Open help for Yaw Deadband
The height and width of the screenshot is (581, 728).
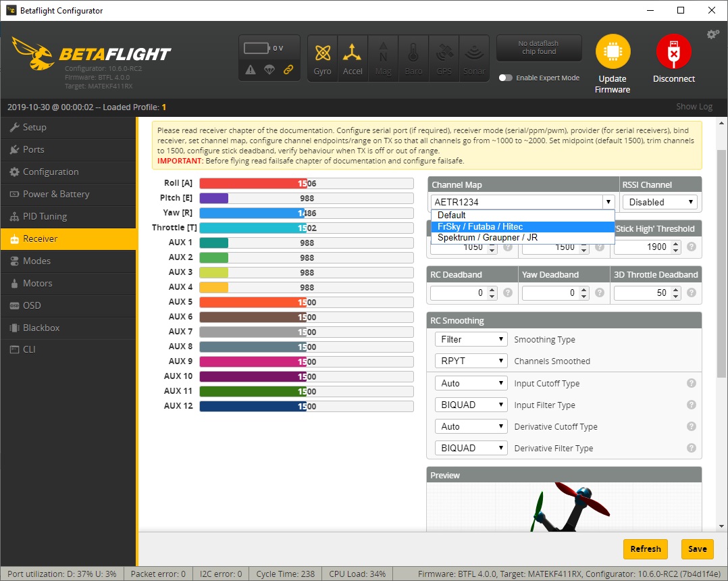coord(600,293)
